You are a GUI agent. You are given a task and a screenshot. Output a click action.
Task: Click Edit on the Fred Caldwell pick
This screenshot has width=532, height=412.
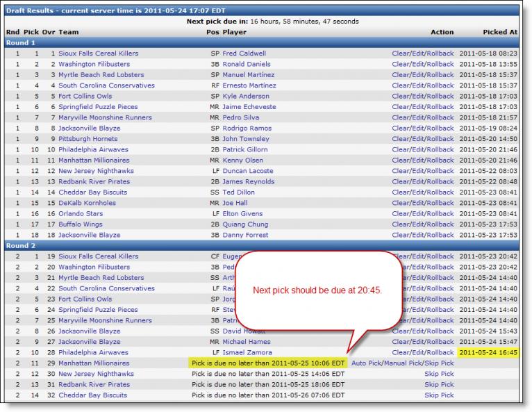(x=419, y=53)
